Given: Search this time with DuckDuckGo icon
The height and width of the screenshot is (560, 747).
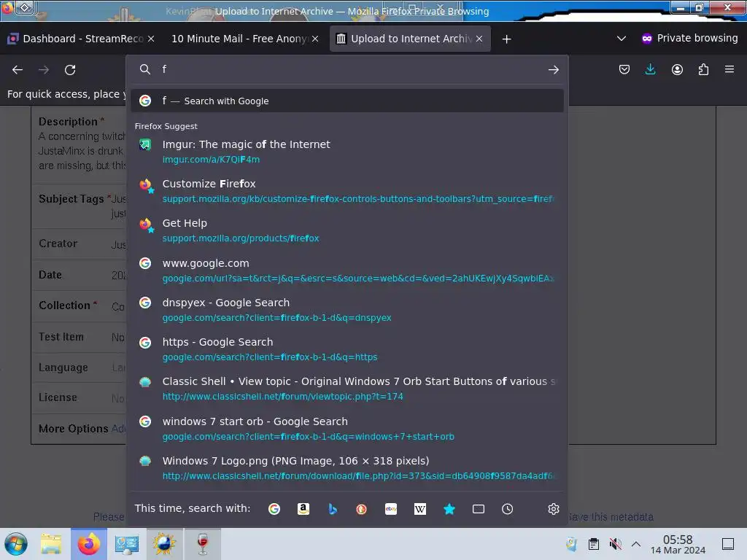Looking at the screenshot, I should coord(362,509).
